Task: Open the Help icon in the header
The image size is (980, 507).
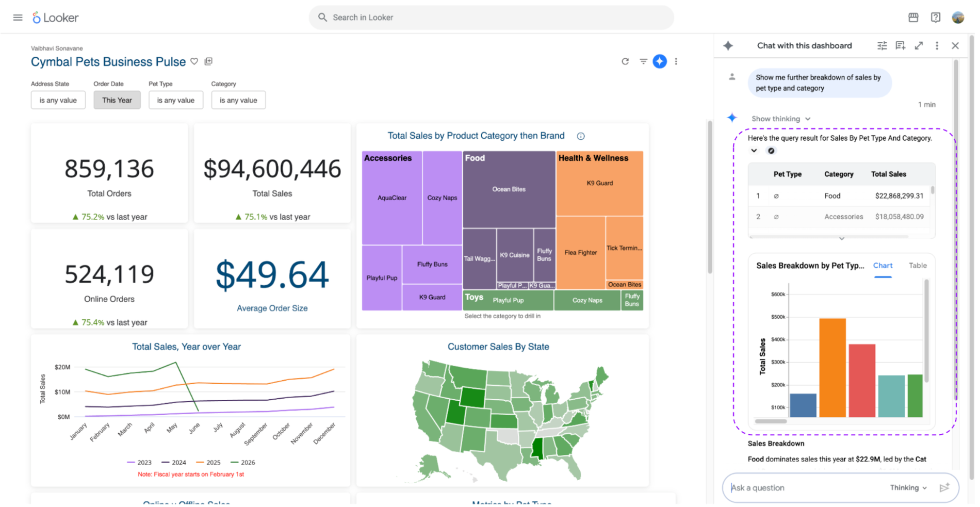Action: pyautogui.click(x=936, y=18)
